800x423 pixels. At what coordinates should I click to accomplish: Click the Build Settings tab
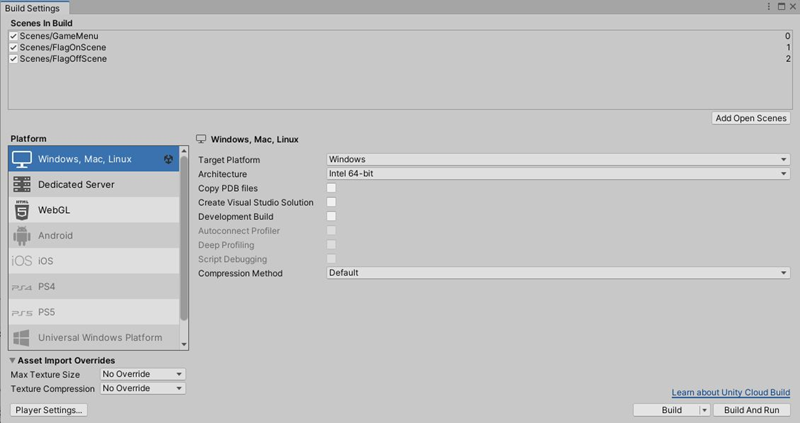click(33, 8)
